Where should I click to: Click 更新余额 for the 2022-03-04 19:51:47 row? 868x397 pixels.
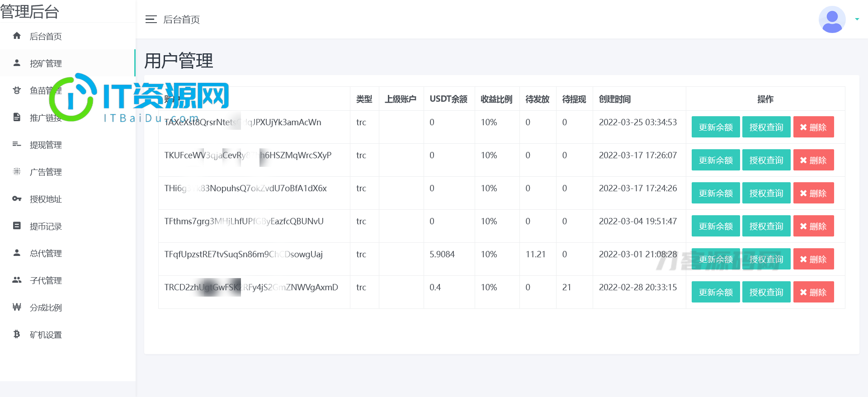(716, 226)
